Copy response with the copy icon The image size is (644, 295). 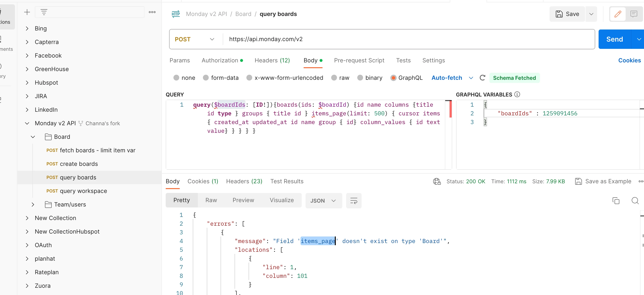pos(616,200)
